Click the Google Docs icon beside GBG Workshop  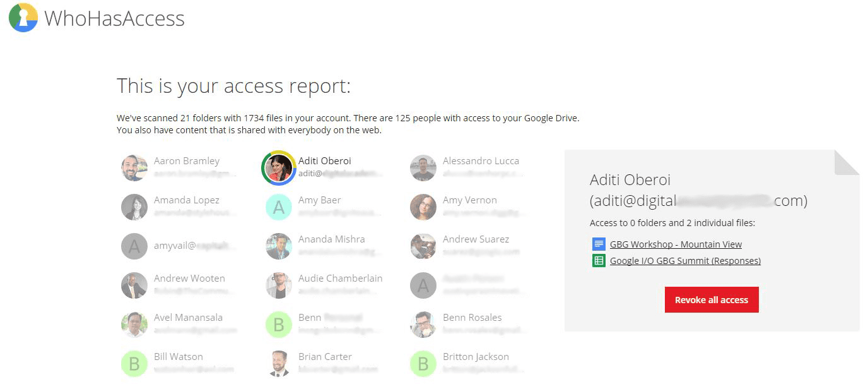pos(599,244)
